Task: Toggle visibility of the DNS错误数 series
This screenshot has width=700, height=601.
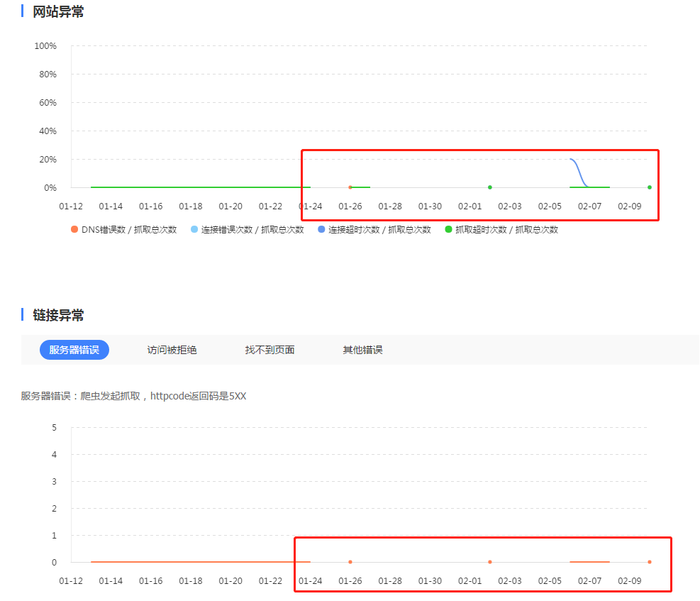Action: 74,229
